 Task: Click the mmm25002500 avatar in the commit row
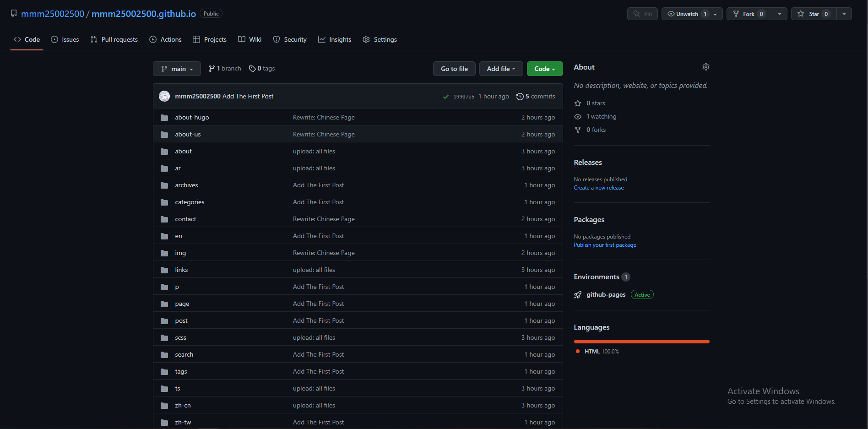click(164, 96)
